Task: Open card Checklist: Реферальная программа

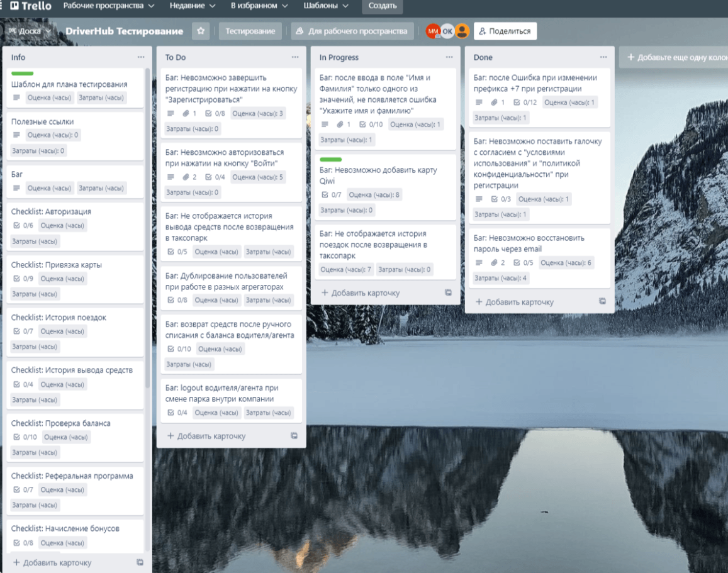Action: click(76, 491)
